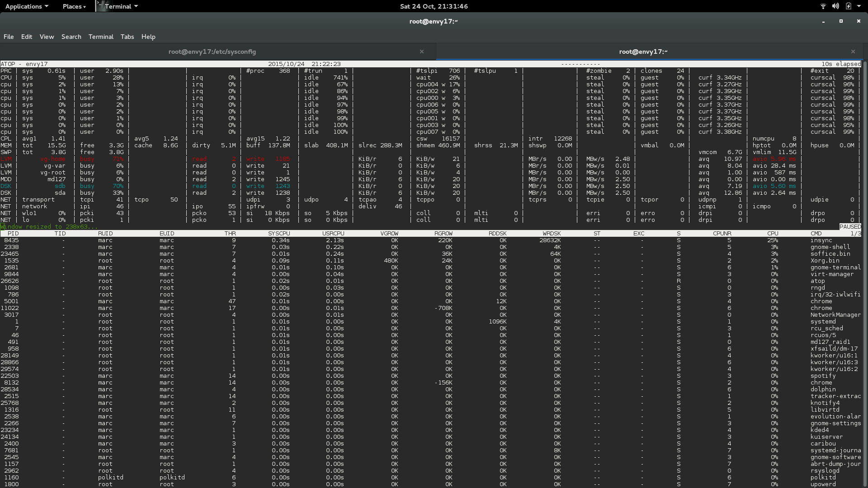Click the 'Window resized to 238x63' message

pos(49,227)
